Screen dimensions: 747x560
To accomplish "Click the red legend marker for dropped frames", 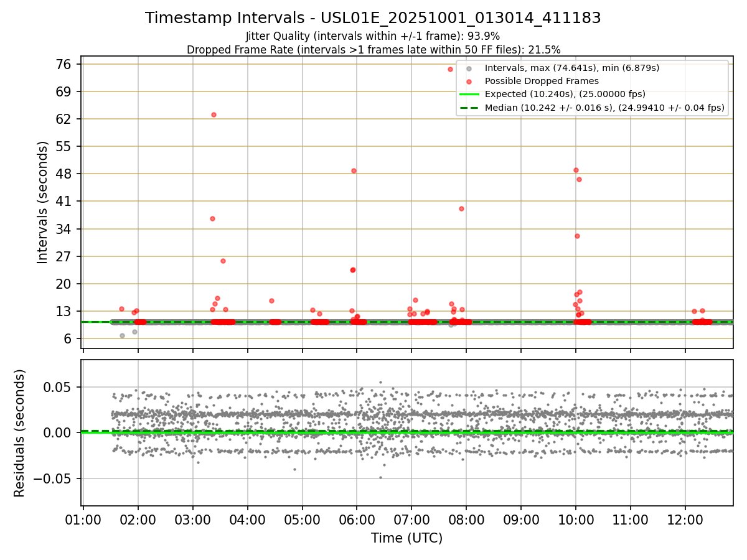I will pyautogui.click(x=469, y=82).
